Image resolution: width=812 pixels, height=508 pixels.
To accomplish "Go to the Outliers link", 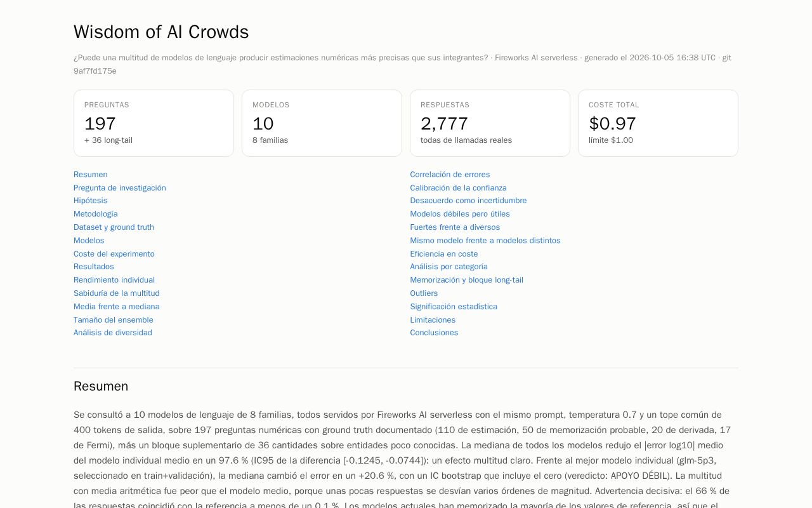I will point(424,293).
